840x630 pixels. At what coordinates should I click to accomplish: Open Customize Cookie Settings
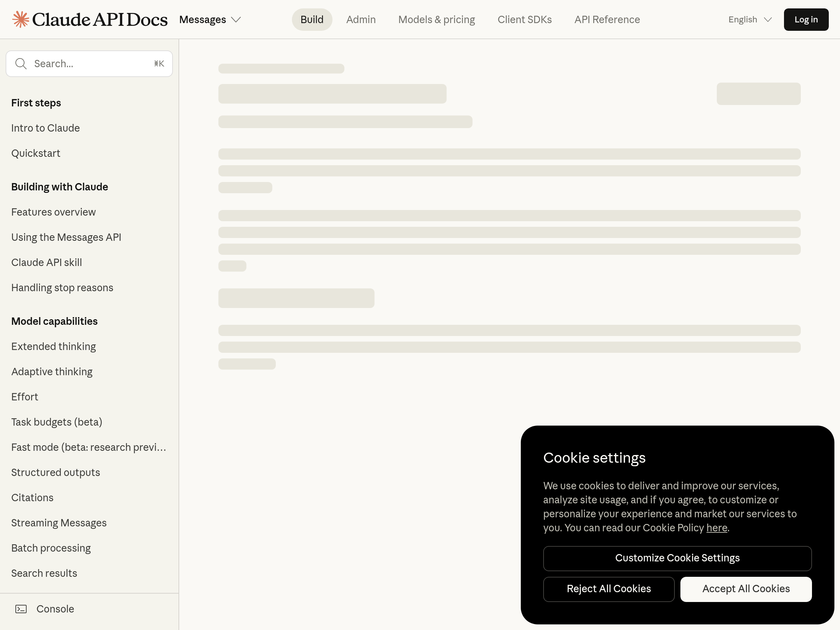(x=677, y=558)
